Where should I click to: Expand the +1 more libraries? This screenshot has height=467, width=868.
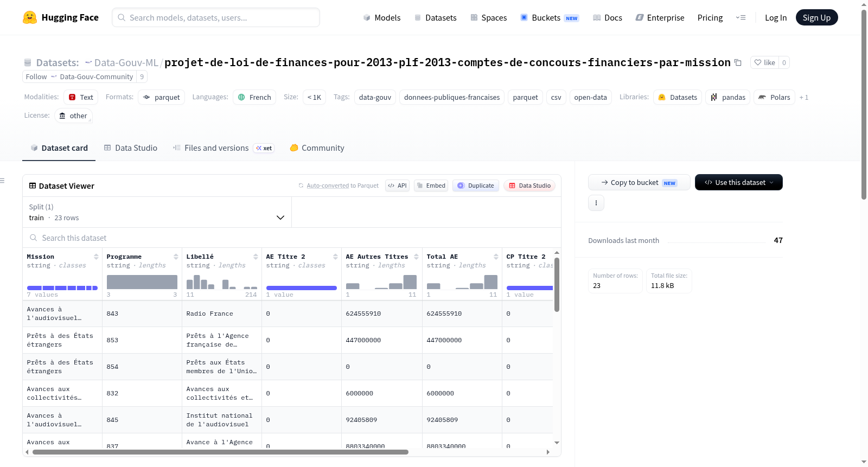pos(804,97)
